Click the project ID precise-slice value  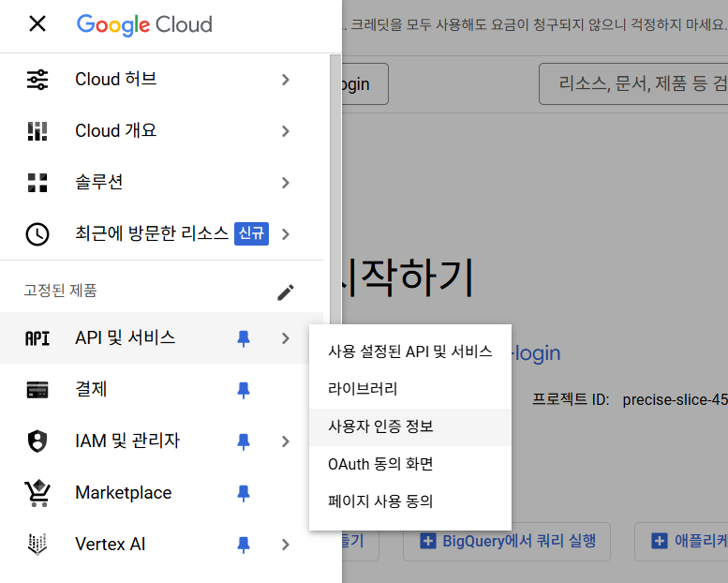[676, 399]
